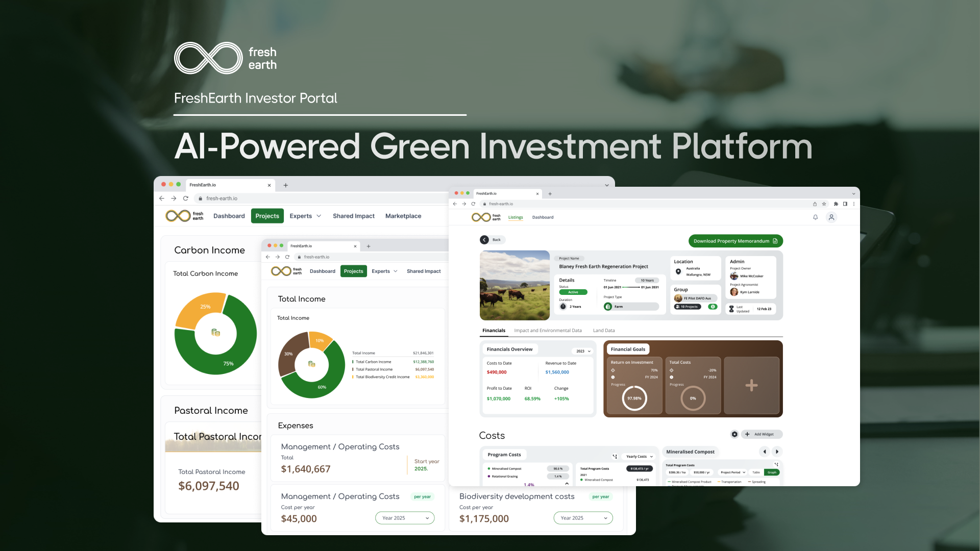The width and height of the screenshot is (980, 551).
Task: Click the notification bell icon
Action: point(815,217)
